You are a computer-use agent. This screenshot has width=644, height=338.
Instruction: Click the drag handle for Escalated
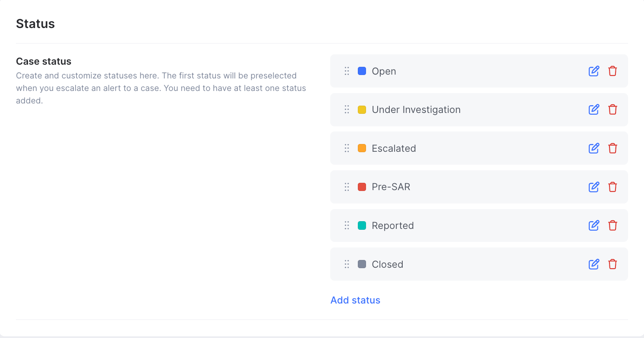click(x=347, y=148)
